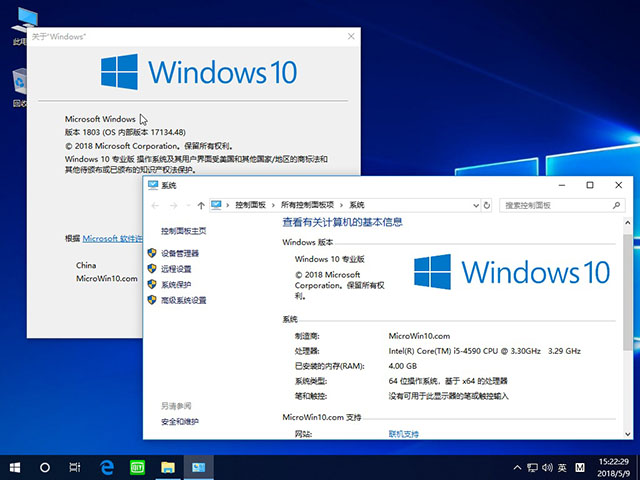The width and height of the screenshot is (640, 480).
Task: Close the System window
Action: [x=619, y=185]
